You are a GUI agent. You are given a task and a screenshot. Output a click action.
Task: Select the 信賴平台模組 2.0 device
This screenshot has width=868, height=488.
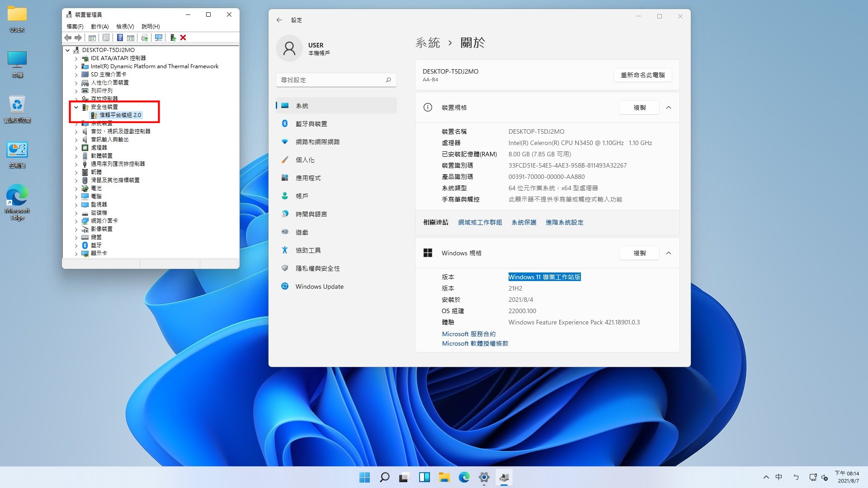120,115
